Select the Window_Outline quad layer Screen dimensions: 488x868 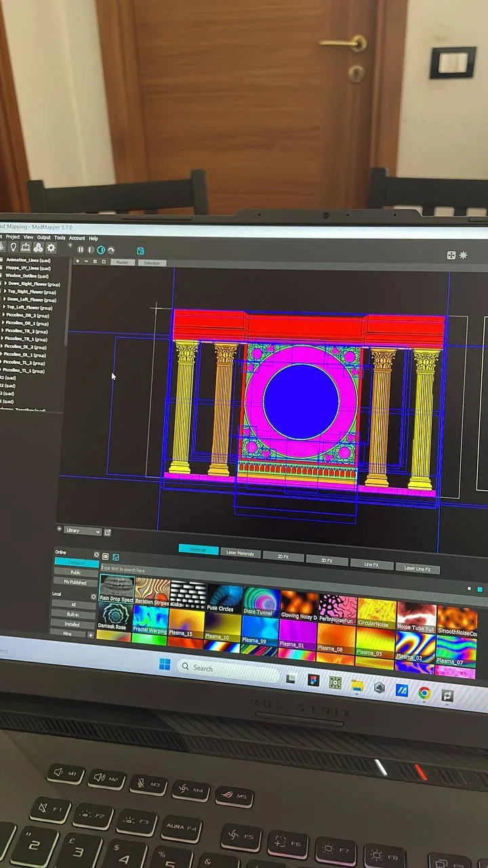click(x=27, y=276)
